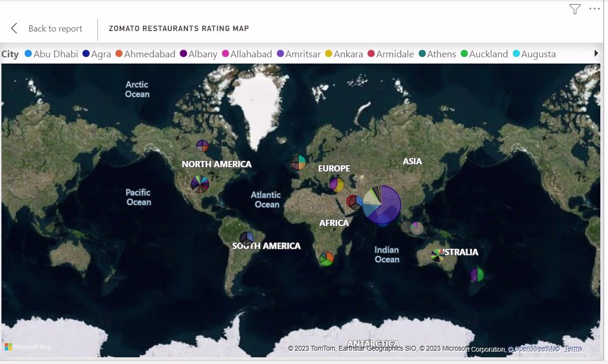608x364 pixels.
Task: Click the Pacific Ocean map label
Action: [139, 197]
